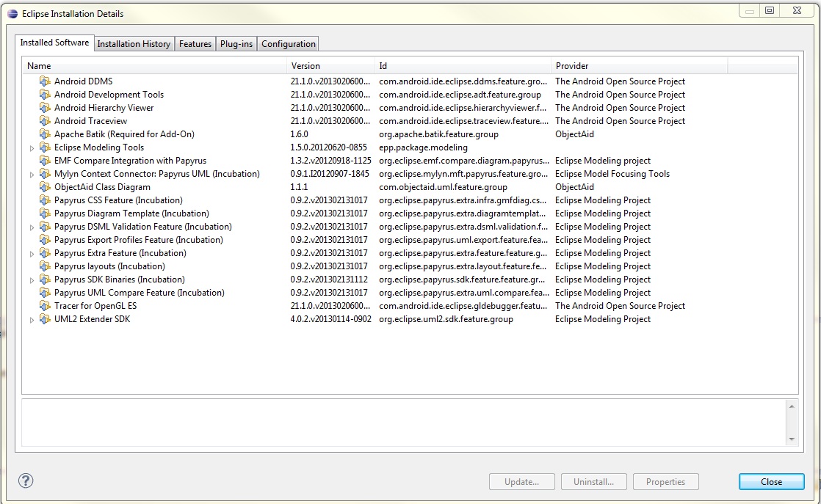
Task: Switch to the Configuration tab
Action: coord(289,44)
